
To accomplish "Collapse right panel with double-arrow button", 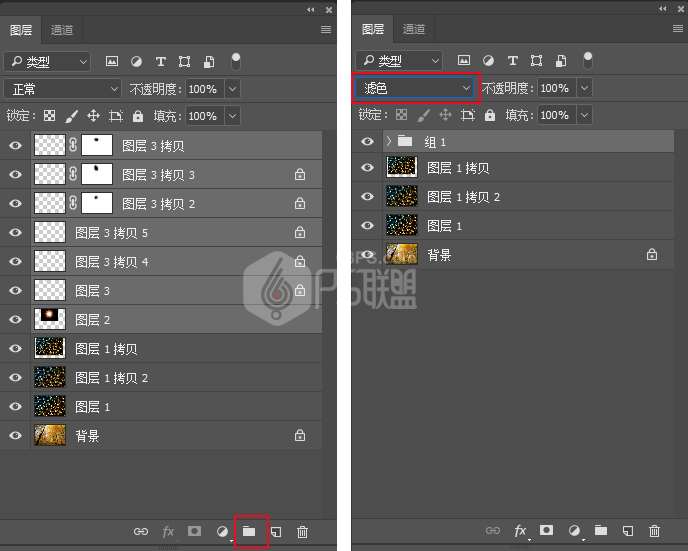I will (663, 9).
